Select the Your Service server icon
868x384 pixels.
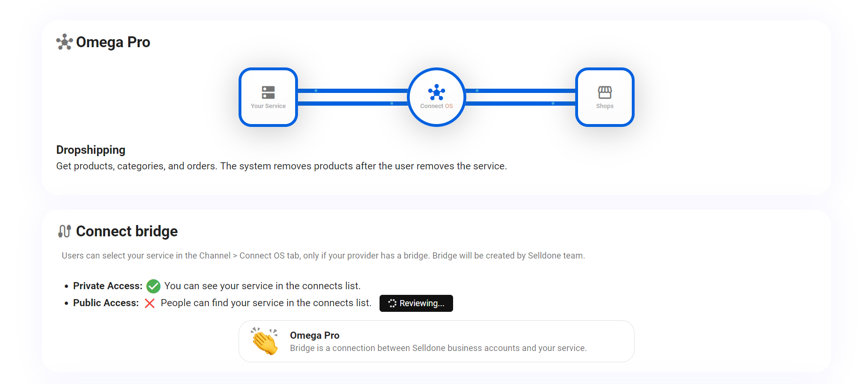pyautogui.click(x=268, y=92)
